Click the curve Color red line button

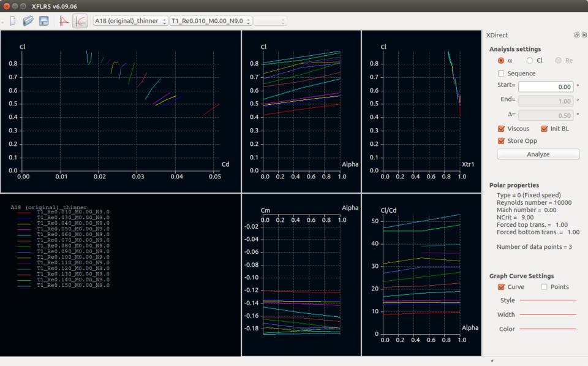pos(548,329)
